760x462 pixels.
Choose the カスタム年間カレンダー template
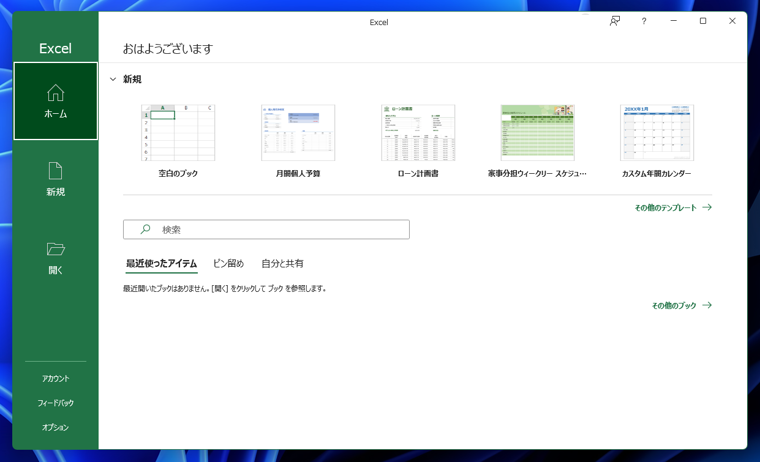(657, 132)
